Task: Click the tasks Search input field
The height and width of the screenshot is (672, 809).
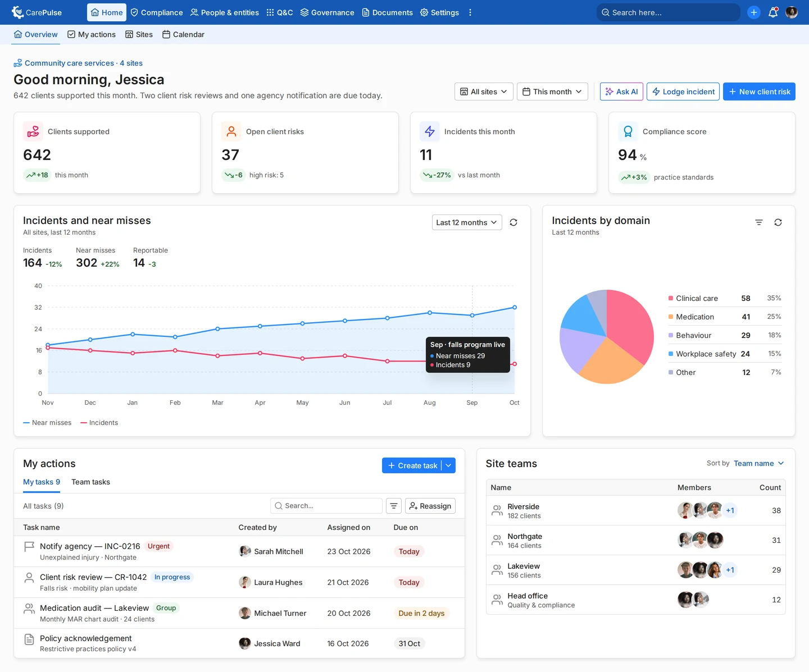Action: [326, 506]
